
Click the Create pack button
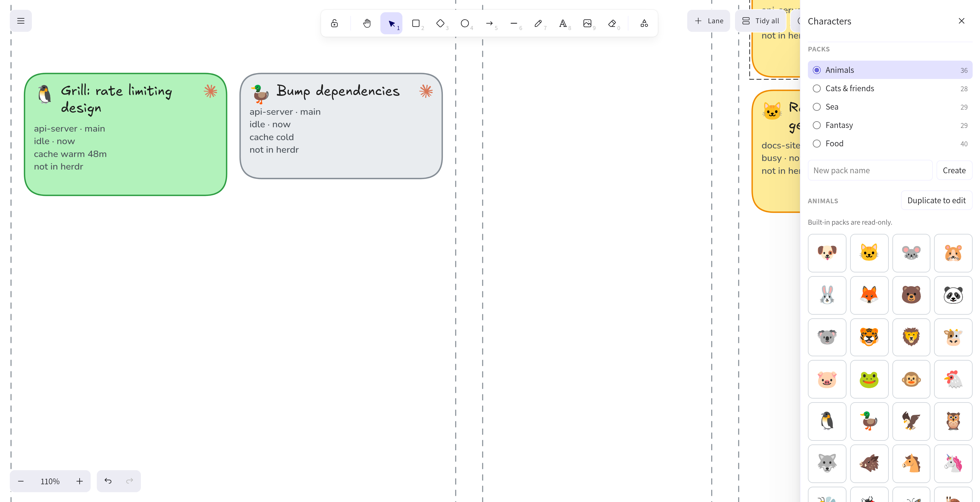[x=954, y=170]
